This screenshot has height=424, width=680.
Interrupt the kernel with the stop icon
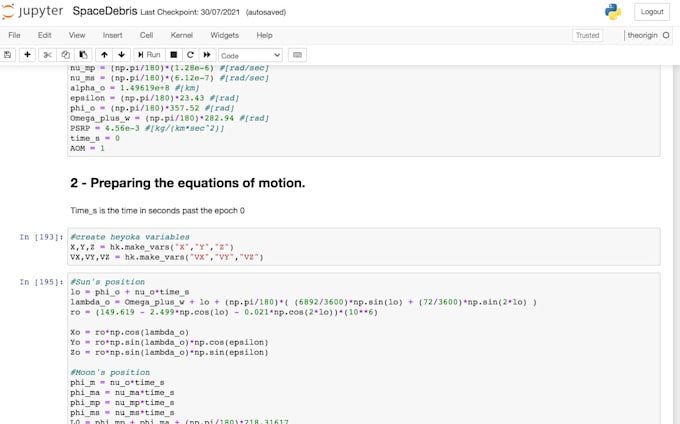point(174,55)
